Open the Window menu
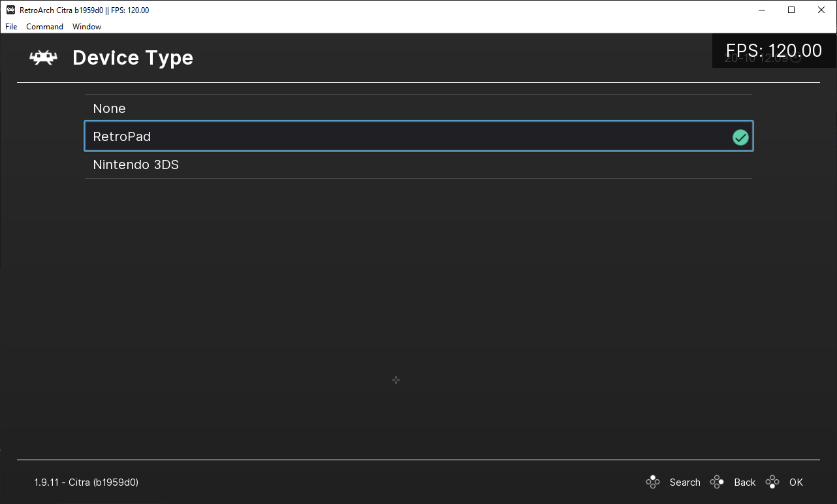837x504 pixels. click(x=87, y=27)
